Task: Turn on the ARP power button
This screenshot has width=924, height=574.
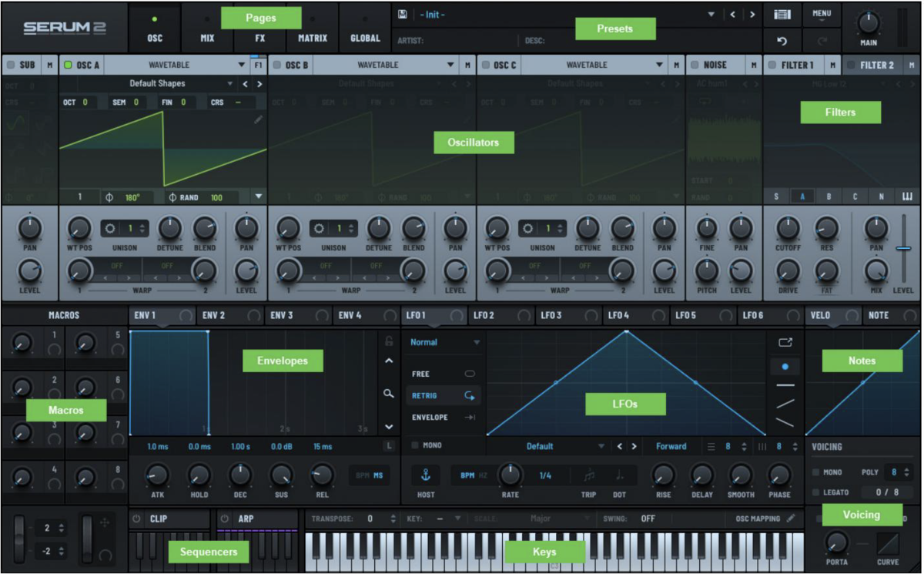Action: point(224,519)
